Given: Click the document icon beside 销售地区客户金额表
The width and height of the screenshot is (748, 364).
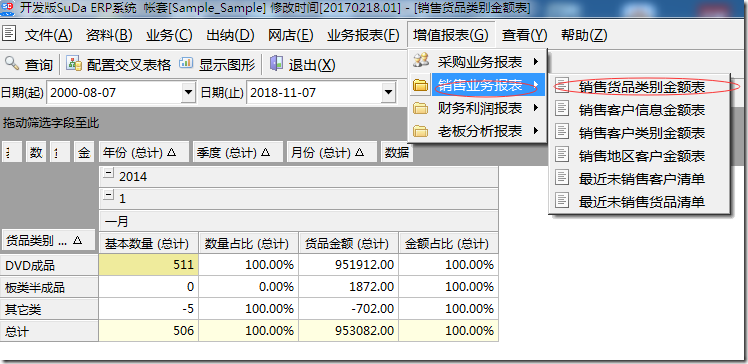Looking at the screenshot, I should pyautogui.click(x=563, y=155).
